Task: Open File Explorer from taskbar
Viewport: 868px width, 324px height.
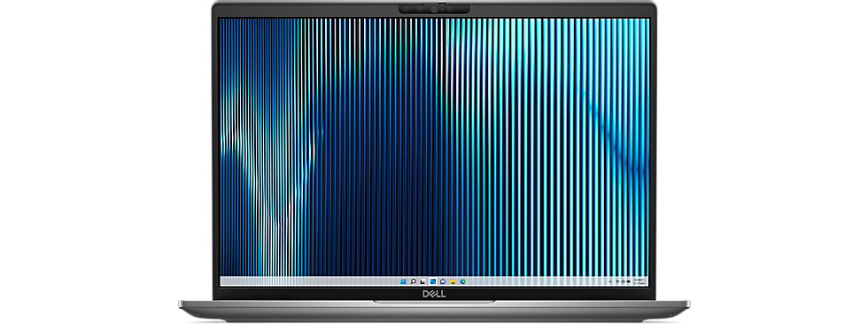Action: (x=453, y=282)
